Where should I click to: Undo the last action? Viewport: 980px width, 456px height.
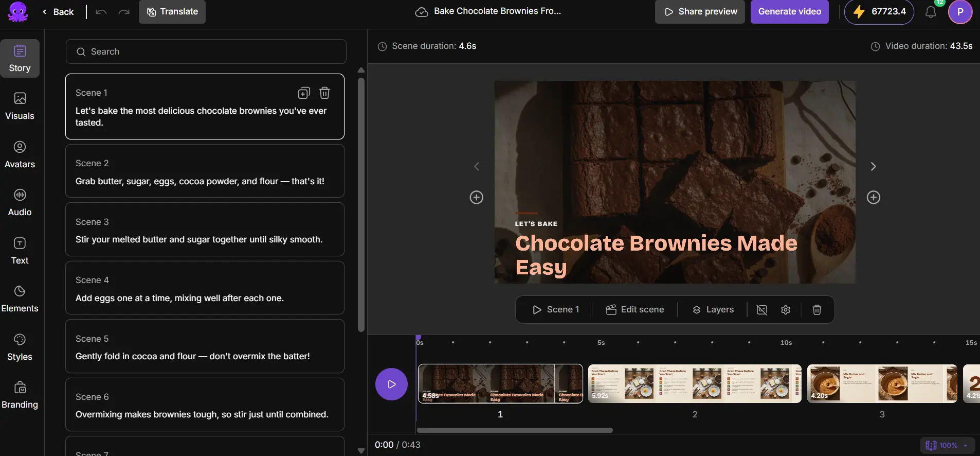click(101, 12)
